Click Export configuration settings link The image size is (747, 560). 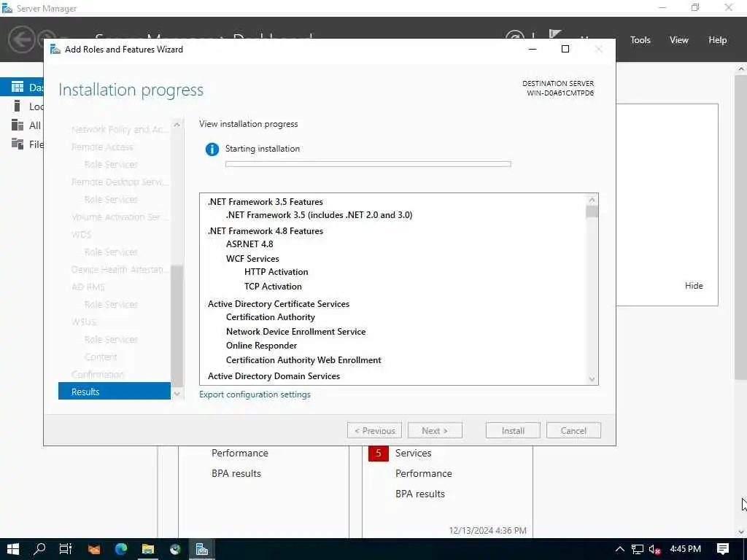tap(255, 394)
